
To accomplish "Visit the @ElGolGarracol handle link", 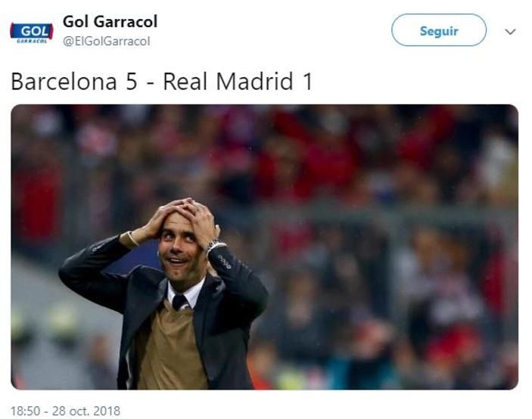I will pos(106,41).
